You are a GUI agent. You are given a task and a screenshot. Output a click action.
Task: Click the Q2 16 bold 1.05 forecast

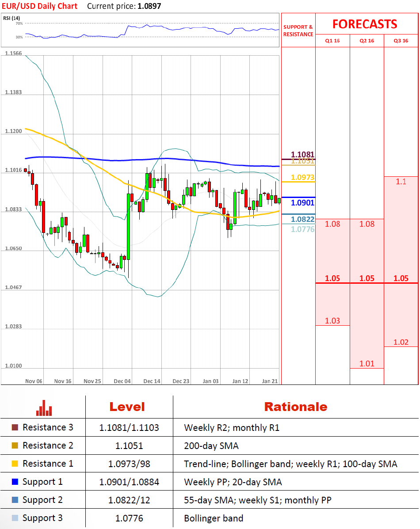click(367, 278)
